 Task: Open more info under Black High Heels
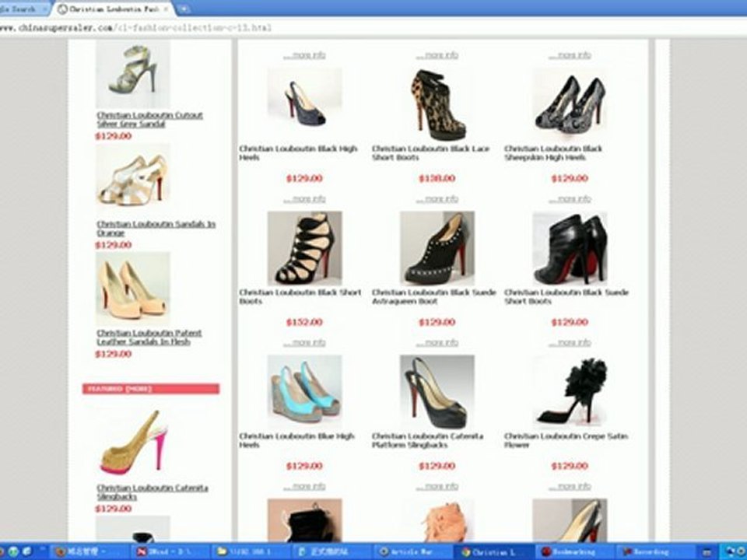click(304, 198)
